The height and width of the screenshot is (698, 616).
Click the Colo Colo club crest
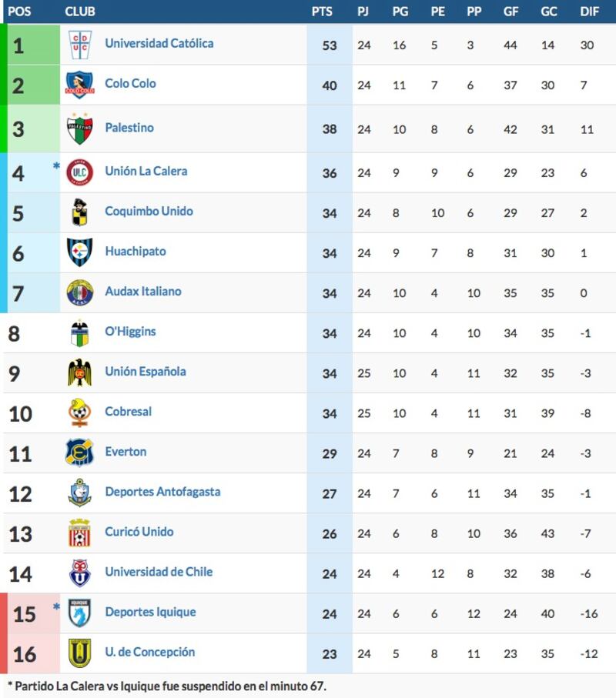tap(80, 85)
